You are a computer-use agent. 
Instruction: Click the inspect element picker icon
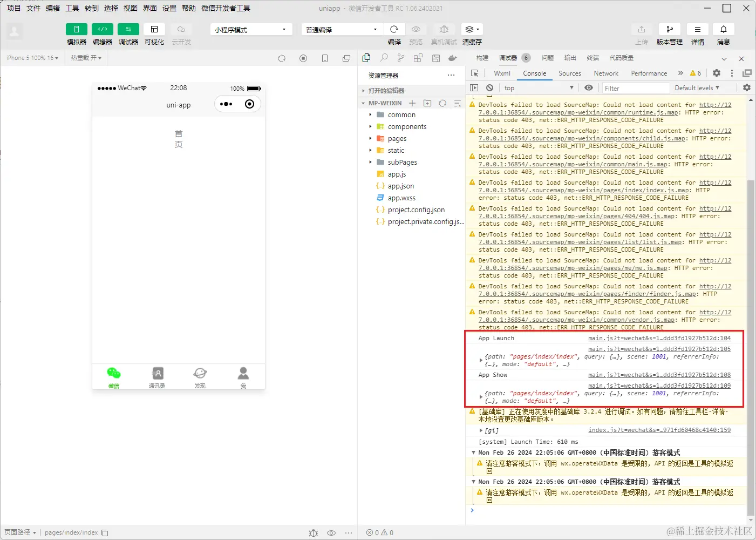click(475, 73)
